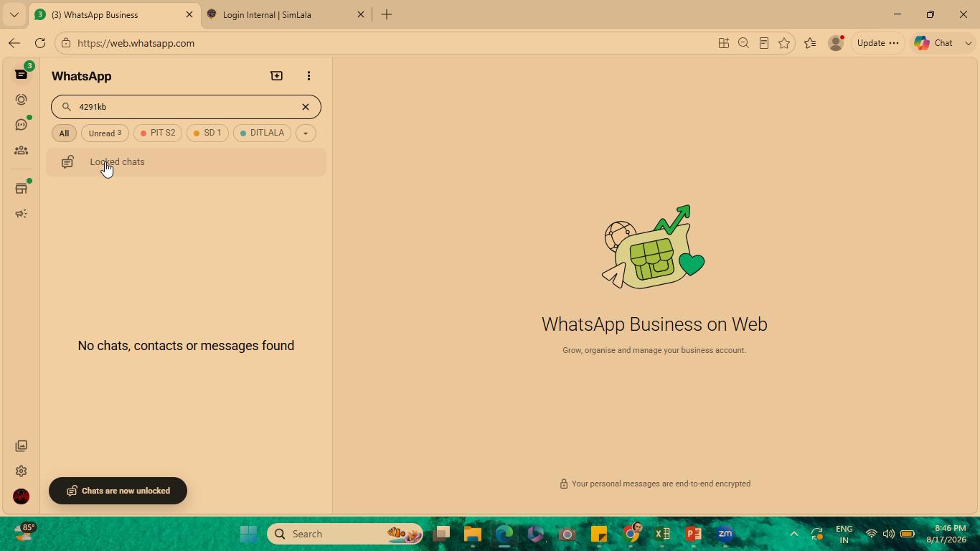Toggle the PIT S2 label filter
This screenshot has width=980, height=551.
[158, 133]
